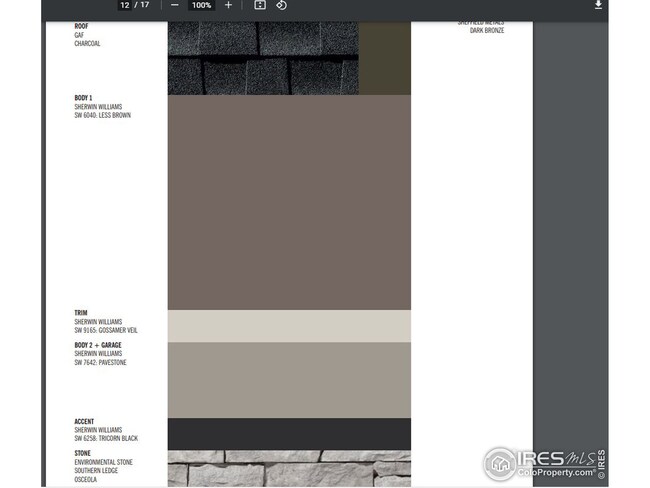Viewport: 650px width, 488px height.
Task: Edit the current page number field
Action: click(124, 5)
